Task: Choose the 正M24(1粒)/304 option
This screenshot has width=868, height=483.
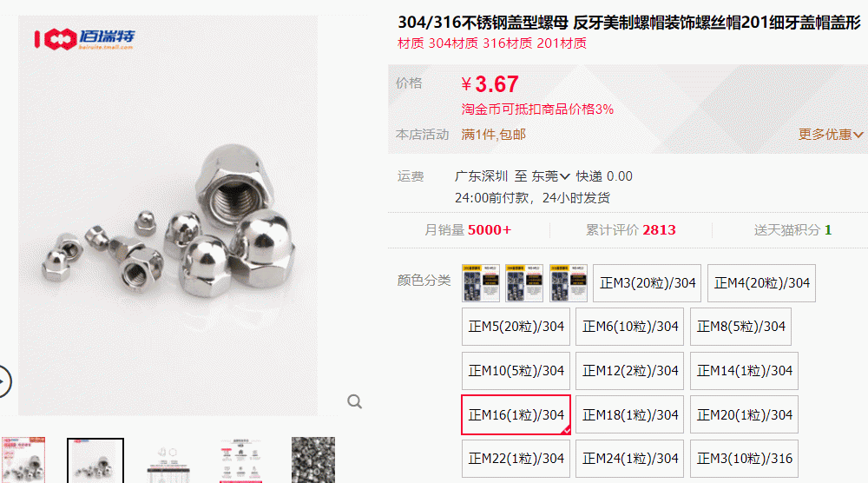Action: (x=630, y=459)
